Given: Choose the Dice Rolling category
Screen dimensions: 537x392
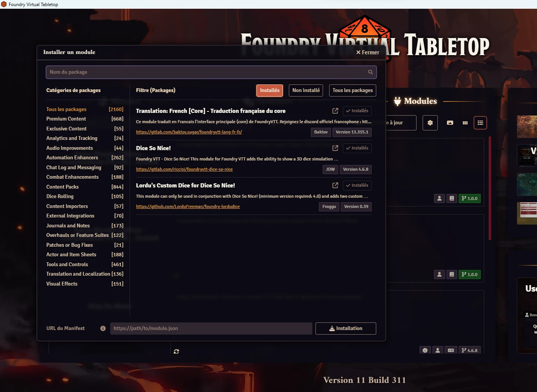Looking at the screenshot, I should 60,197.
